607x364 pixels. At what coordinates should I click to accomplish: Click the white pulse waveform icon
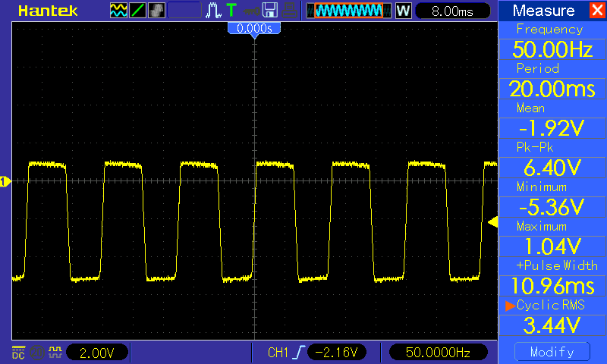click(213, 11)
